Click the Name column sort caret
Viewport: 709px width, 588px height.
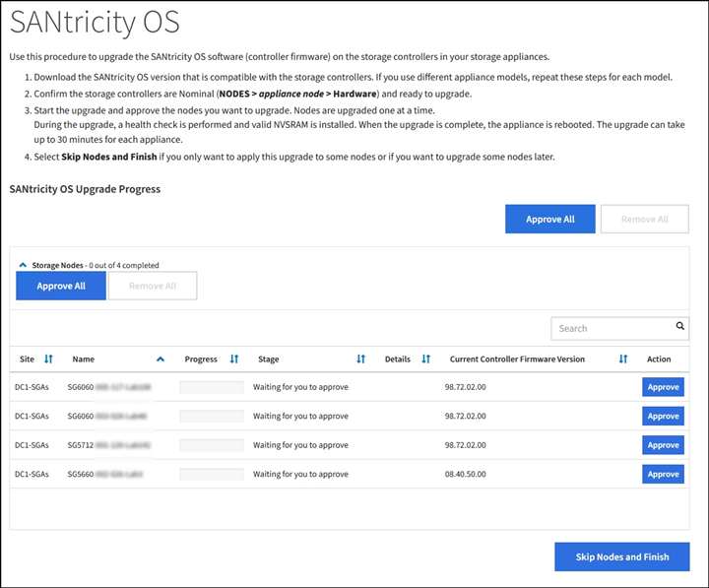[161, 359]
